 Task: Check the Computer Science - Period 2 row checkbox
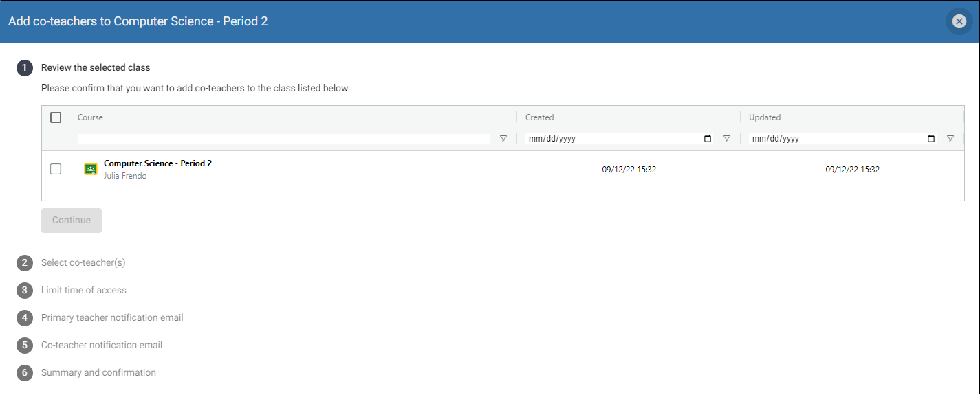(x=56, y=169)
